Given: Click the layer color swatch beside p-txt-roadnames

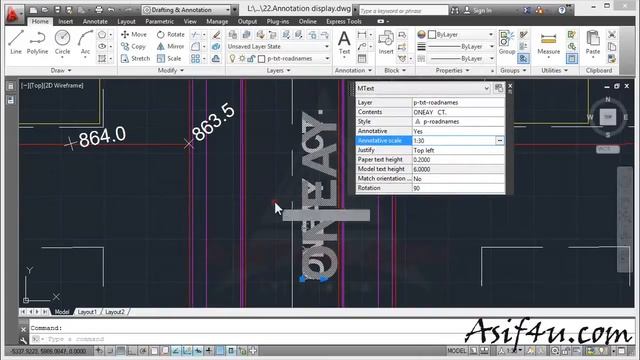Looking at the screenshot, I should click(x=262, y=59).
